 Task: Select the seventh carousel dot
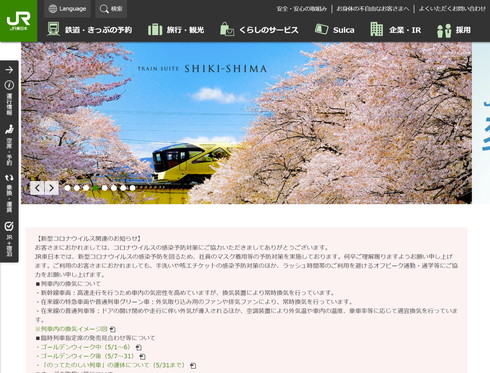point(123,188)
